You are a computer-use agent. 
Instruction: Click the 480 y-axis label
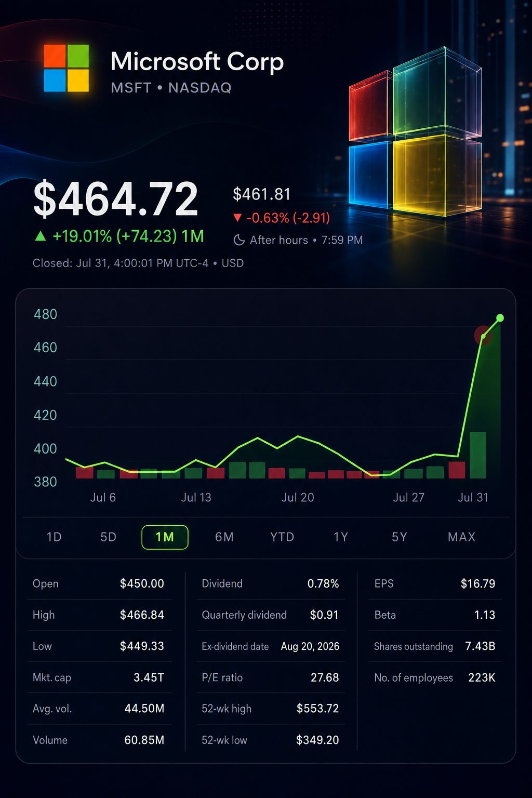(45, 314)
